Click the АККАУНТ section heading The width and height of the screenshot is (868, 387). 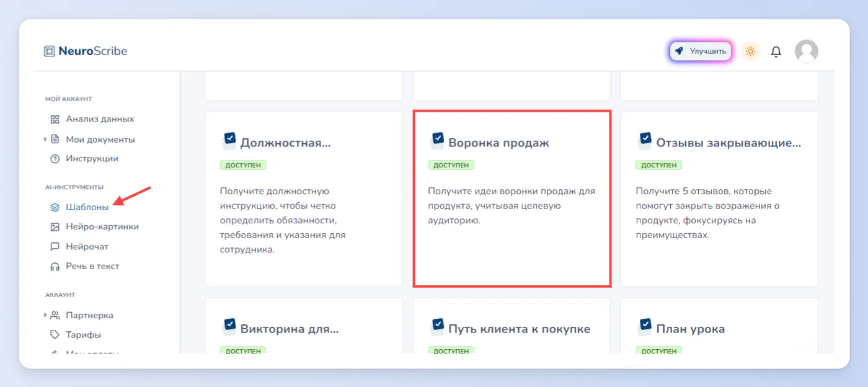pos(60,295)
